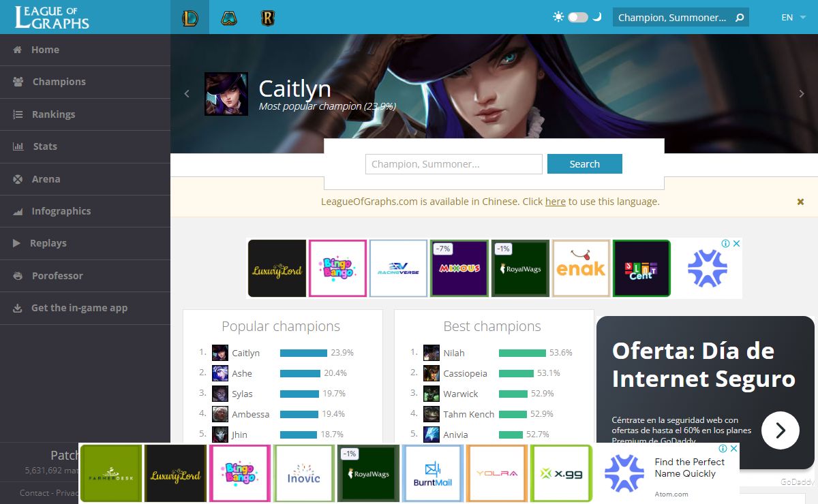Open the League of Legends game icon
Image resolution: width=818 pixels, height=504 pixels.
190,17
